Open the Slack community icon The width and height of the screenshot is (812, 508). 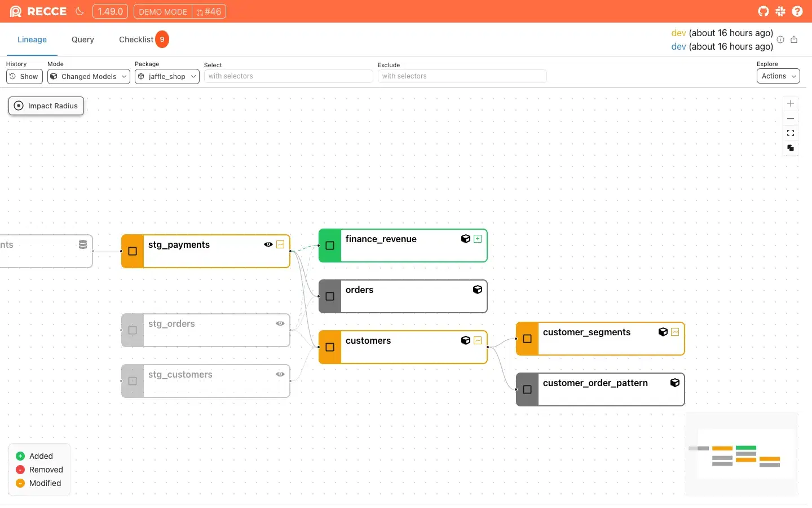780,11
